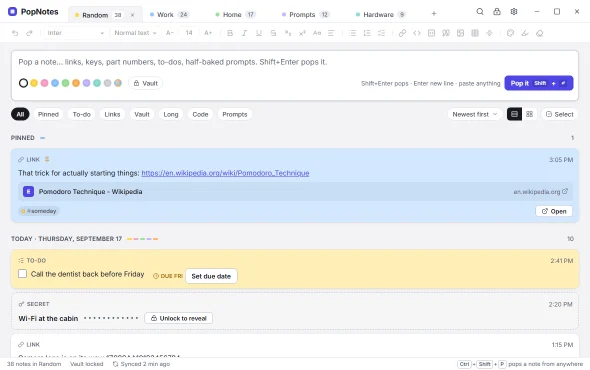
Task: Switch to list view layout
Action: [514, 114]
